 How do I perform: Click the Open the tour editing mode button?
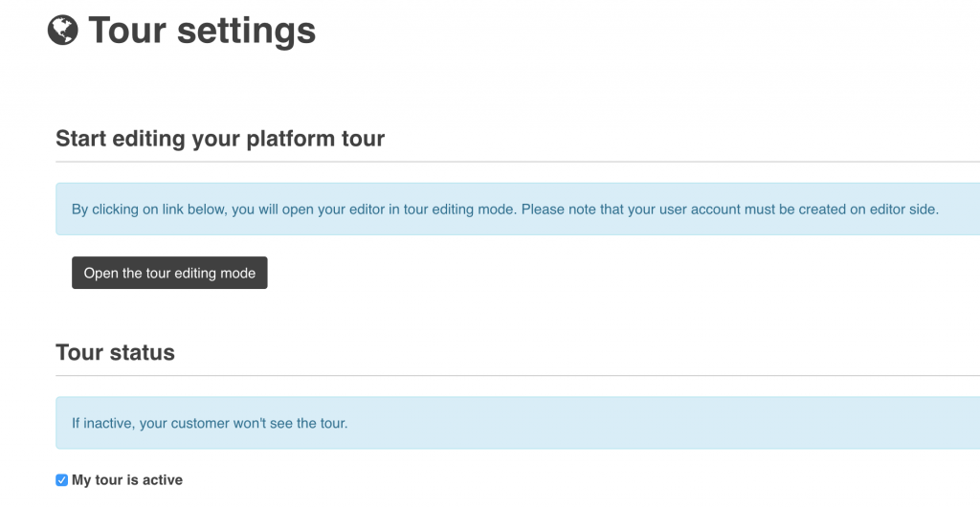[169, 273]
